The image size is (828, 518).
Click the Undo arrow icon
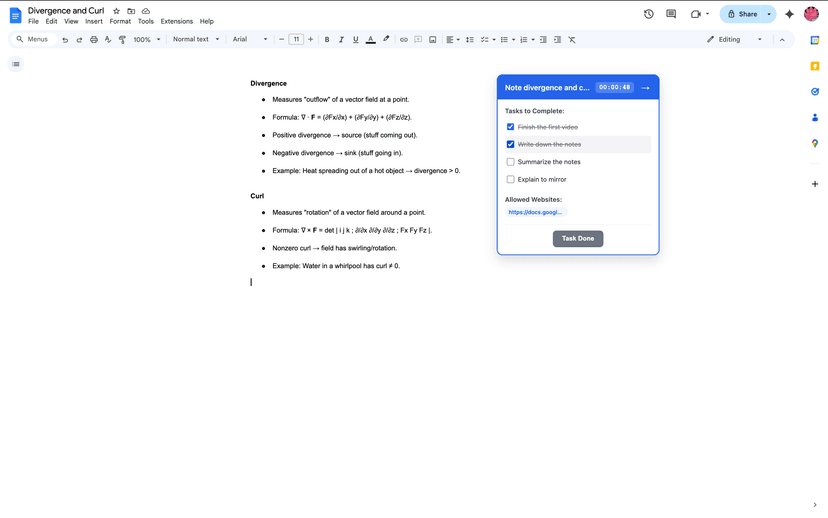pyautogui.click(x=65, y=40)
